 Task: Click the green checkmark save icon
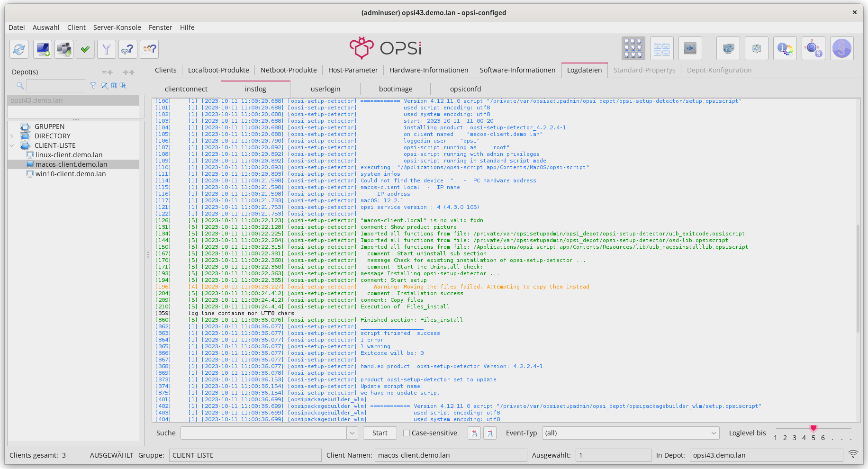[x=85, y=49]
